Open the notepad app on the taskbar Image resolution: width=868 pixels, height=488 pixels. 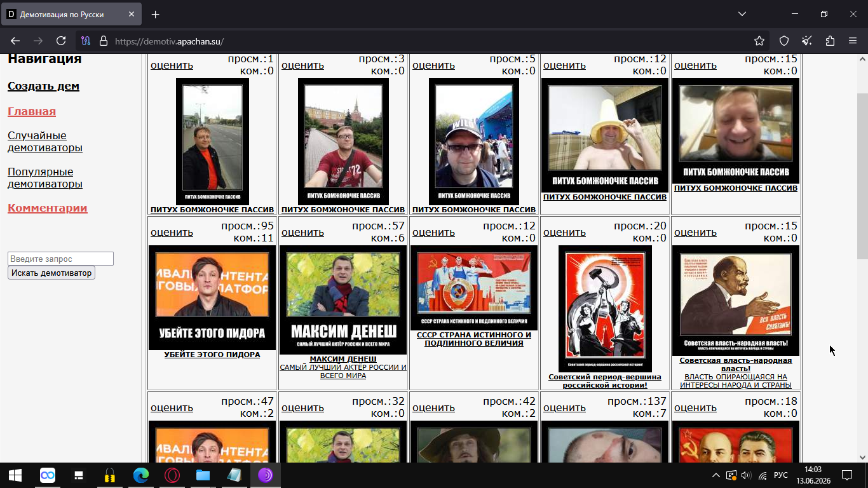234,475
